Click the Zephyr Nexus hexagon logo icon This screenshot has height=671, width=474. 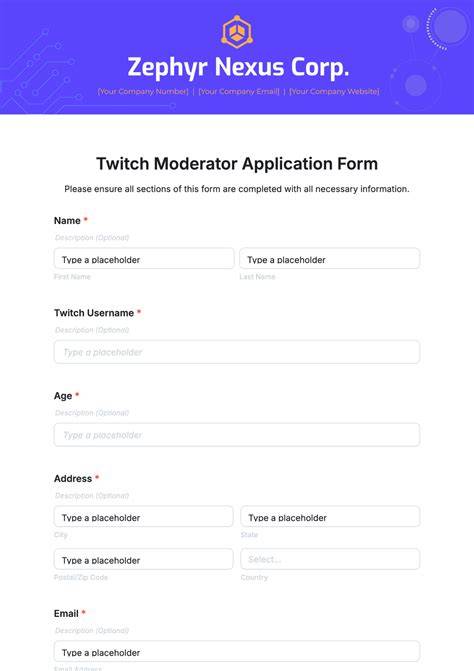tap(237, 32)
